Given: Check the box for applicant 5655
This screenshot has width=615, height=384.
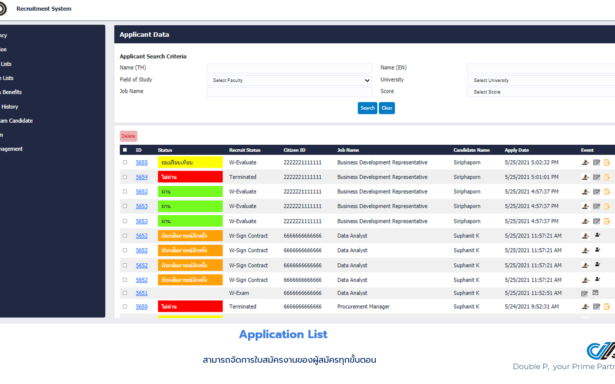Looking at the screenshot, I should click(125, 162).
